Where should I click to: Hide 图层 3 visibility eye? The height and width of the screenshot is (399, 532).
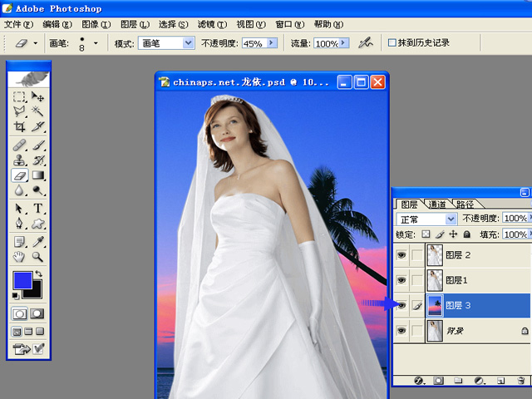click(401, 305)
